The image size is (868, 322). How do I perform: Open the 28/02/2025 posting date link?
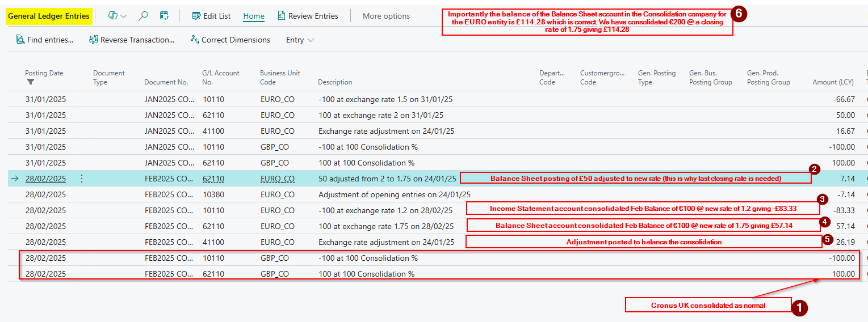[x=45, y=179]
